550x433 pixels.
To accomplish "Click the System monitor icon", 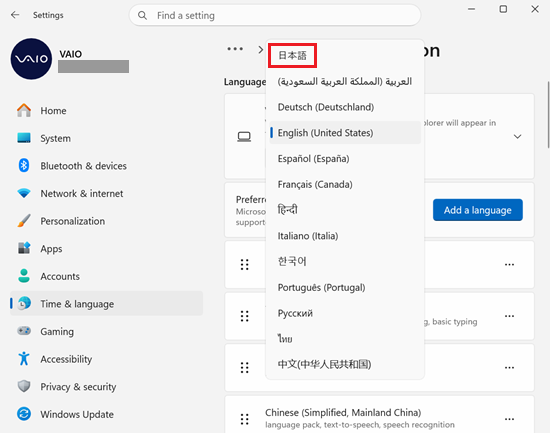I will coord(24,138).
